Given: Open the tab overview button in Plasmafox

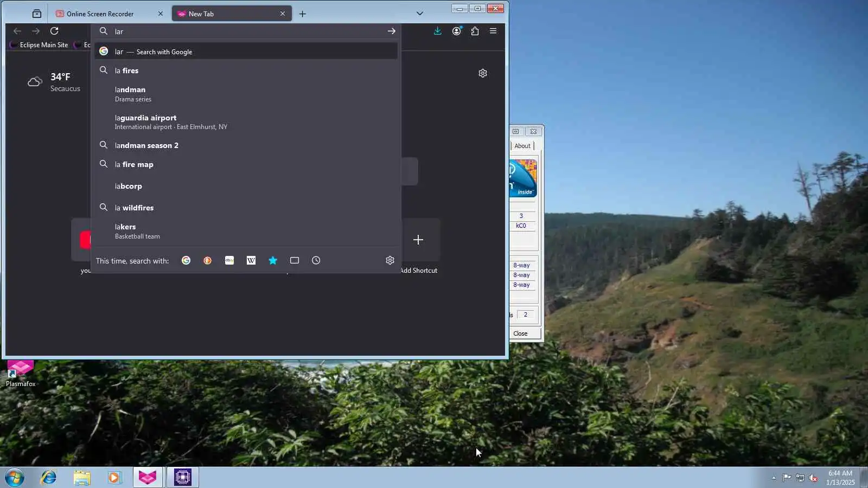Looking at the screenshot, I should pos(37,14).
